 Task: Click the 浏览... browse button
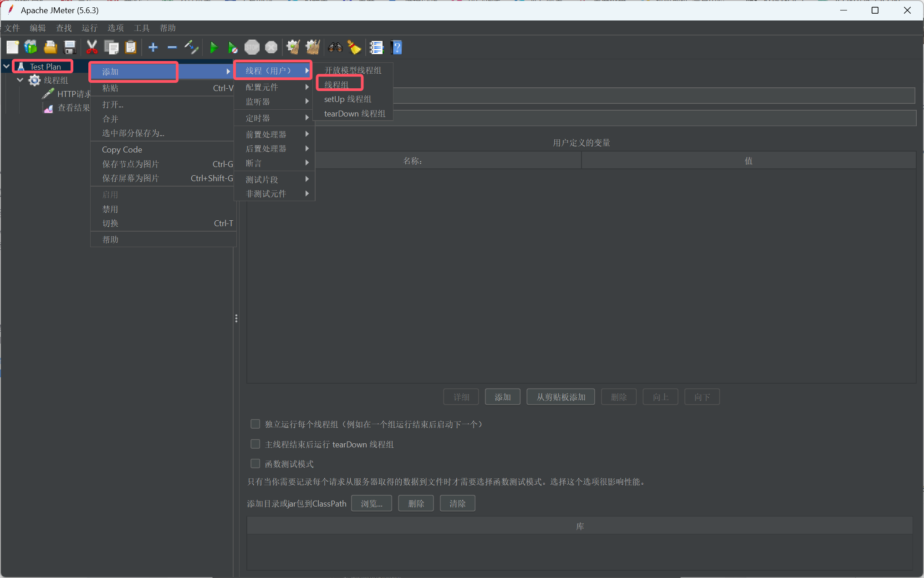click(371, 503)
